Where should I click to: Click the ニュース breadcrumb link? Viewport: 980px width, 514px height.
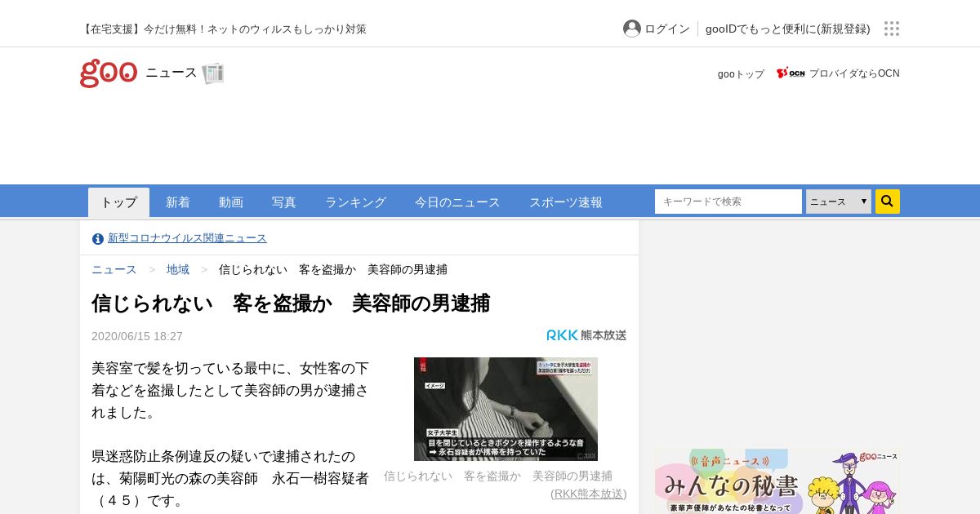click(x=114, y=269)
